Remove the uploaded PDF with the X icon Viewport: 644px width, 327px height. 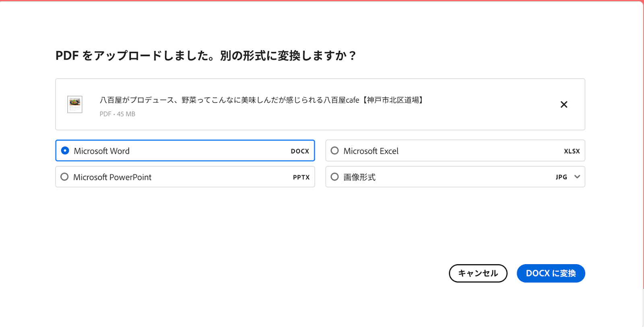click(x=564, y=104)
